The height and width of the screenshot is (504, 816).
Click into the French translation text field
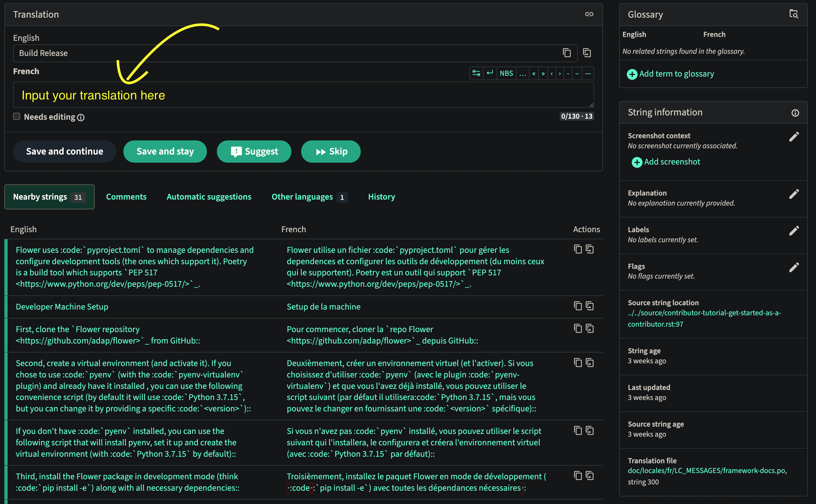(303, 95)
